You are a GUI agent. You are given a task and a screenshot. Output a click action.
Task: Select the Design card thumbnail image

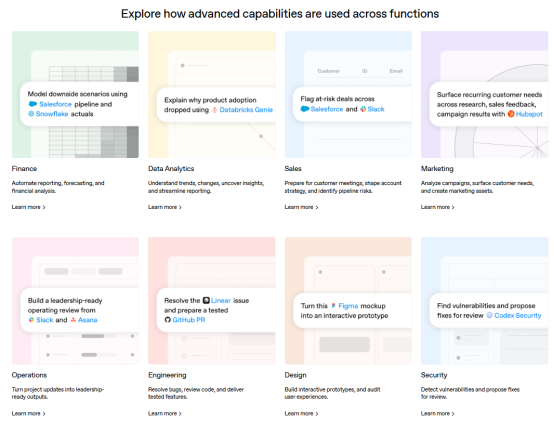pyautogui.click(x=348, y=301)
